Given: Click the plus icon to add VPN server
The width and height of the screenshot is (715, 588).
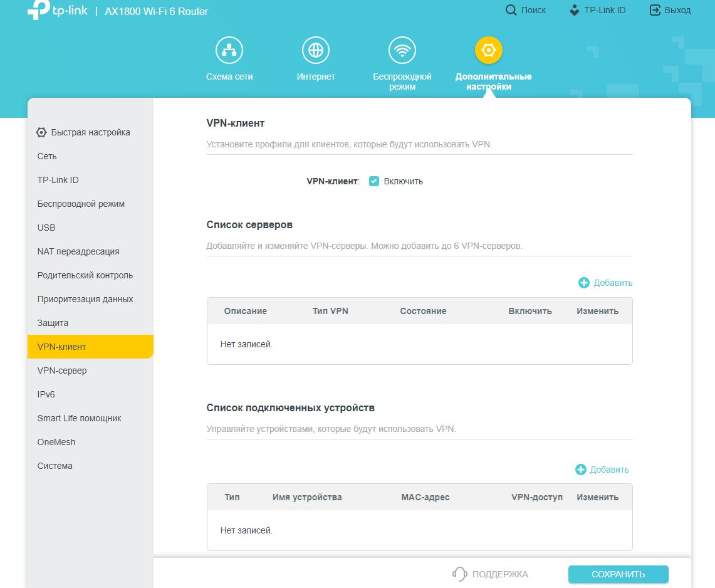Looking at the screenshot, I should (584, 283).
